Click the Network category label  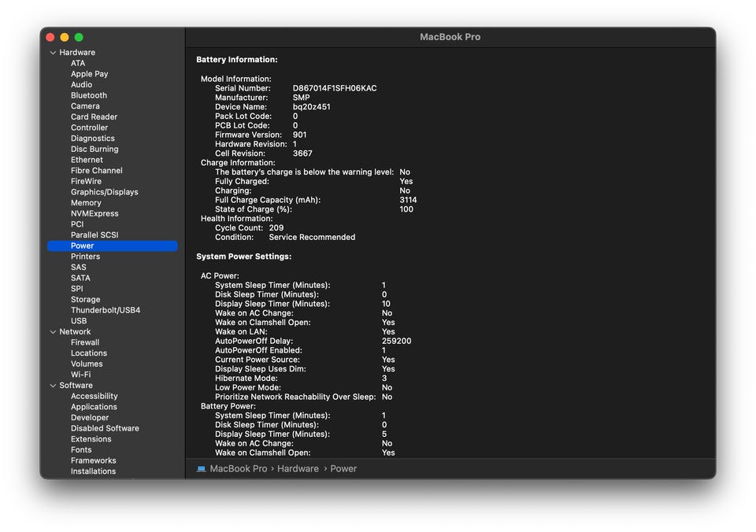pyautogui.click(x=75, y=331)
